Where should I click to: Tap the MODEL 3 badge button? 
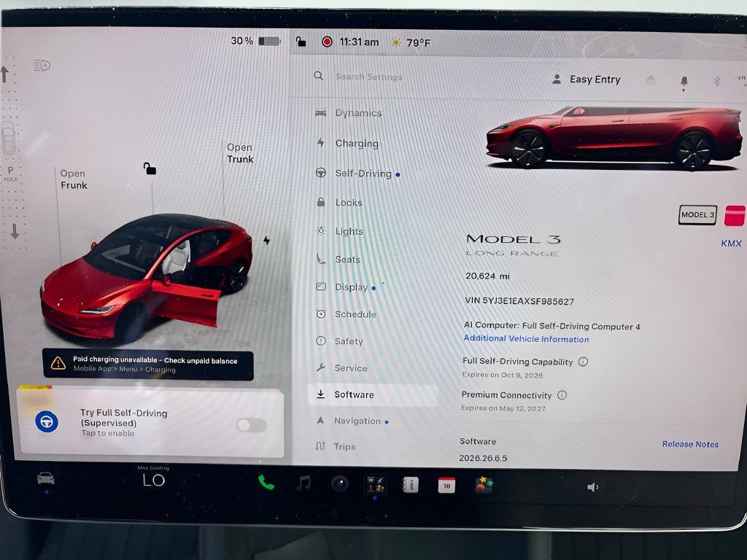click(697, 215)
